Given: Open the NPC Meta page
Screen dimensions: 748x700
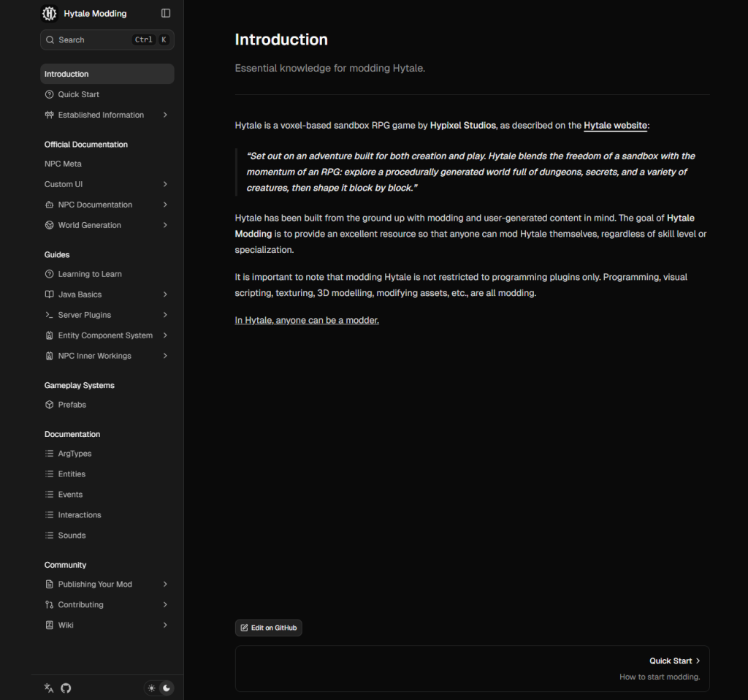Looking at the screenshot, I should [x=63, y=164].
